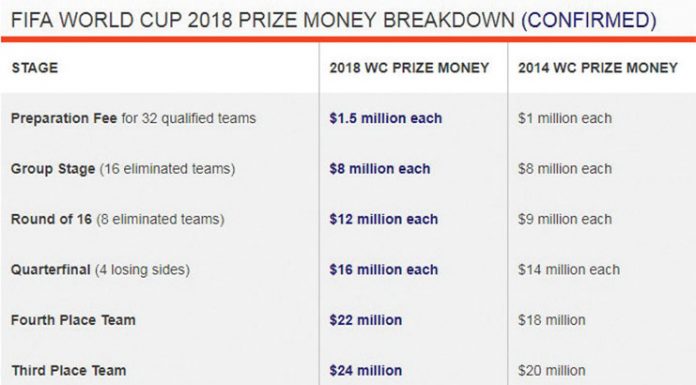Screen dimensions: 696x385
Task: Select the Group Stage row label
Action: click(x=123, y=169)
